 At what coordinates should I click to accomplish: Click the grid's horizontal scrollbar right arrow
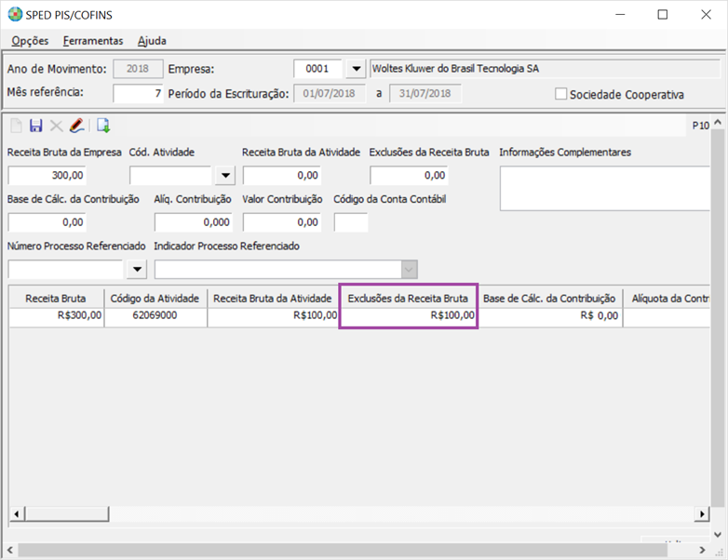[702, 514]
